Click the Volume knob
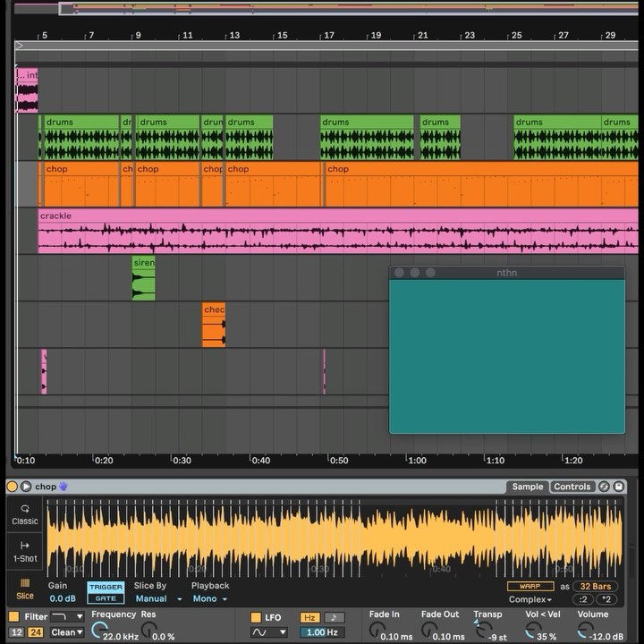644x644 pixels. point(586,630)
